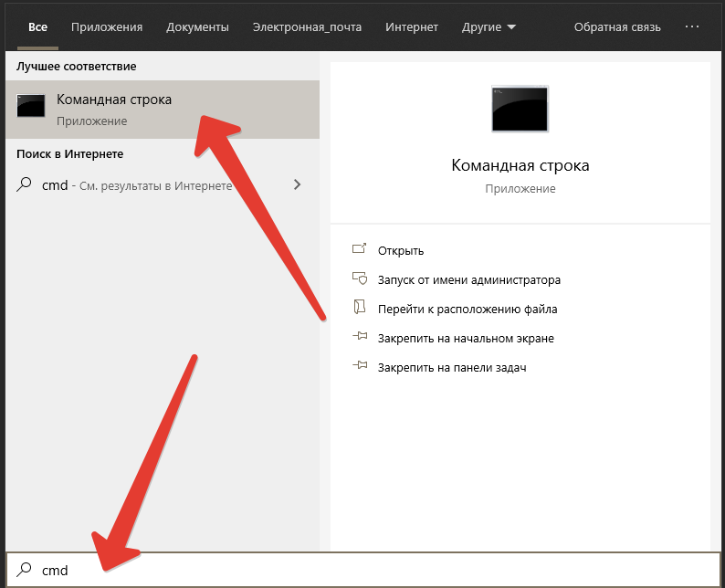Select the Электронная_почта tab

[x=307, y=27]
